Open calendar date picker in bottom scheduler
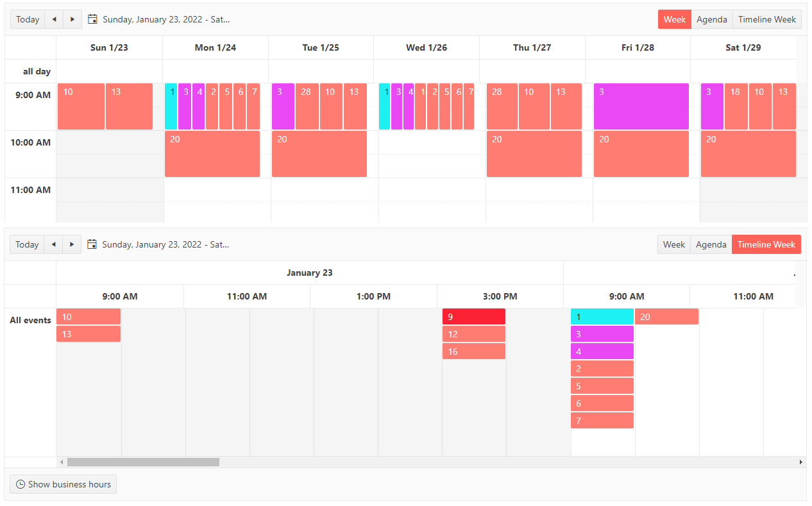Screen dimensions: 812x506 [92, 244]
